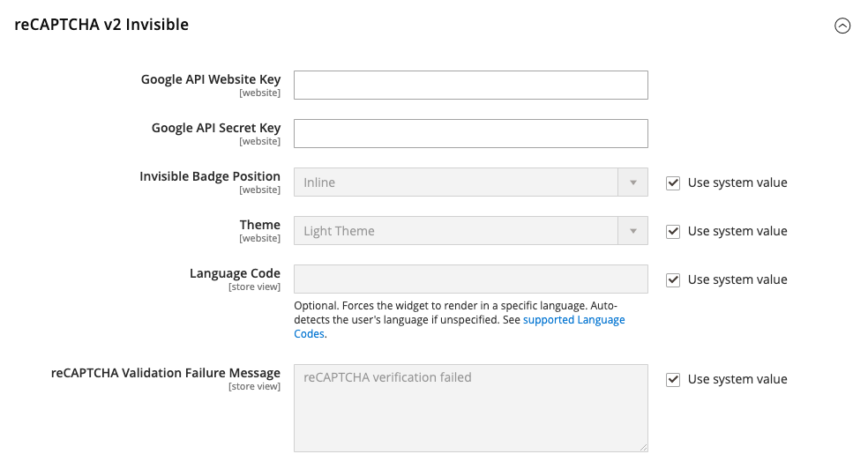Open the Theme dropdown showing Light Theme

point(470,231)
